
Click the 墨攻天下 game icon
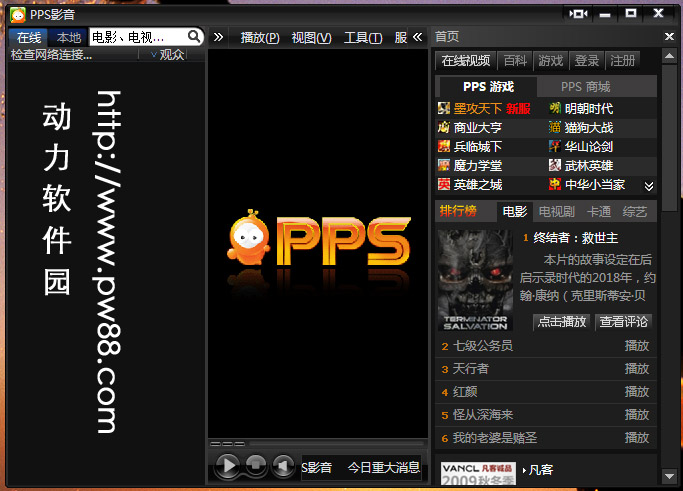point(444,108)
